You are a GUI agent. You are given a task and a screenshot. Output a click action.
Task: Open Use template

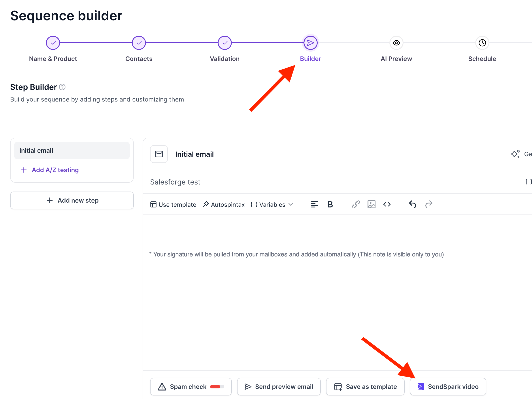pyautogui.click(x=173, y=204)
